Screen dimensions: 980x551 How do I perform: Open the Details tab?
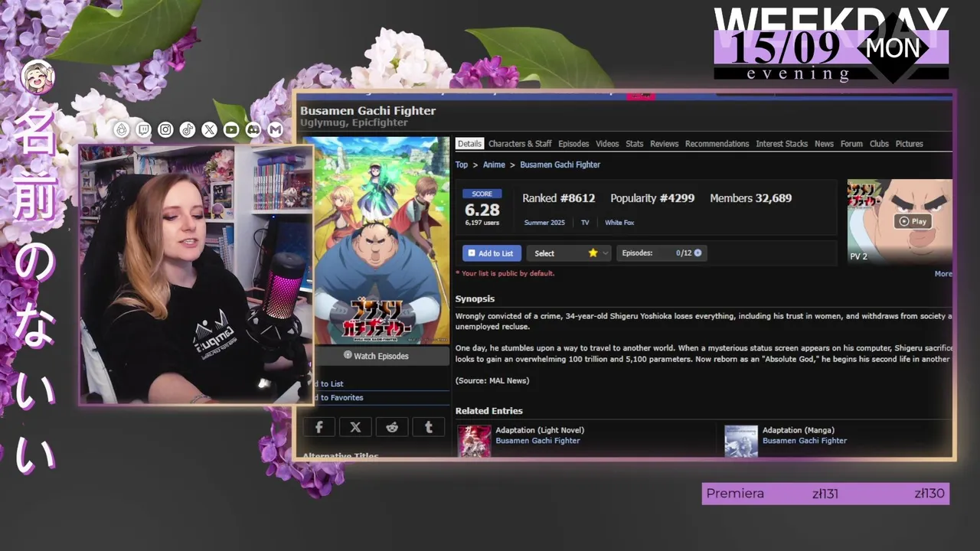pos(469,144)
